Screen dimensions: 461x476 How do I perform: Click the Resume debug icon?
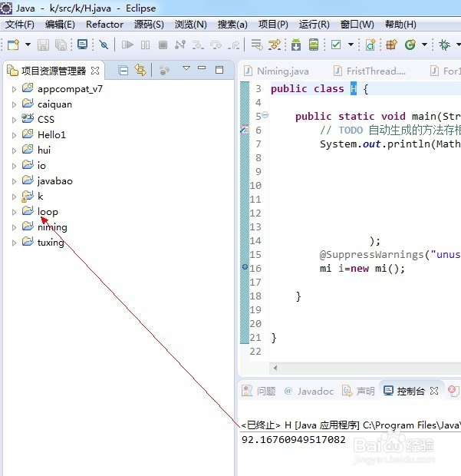[x=127, y=45]
